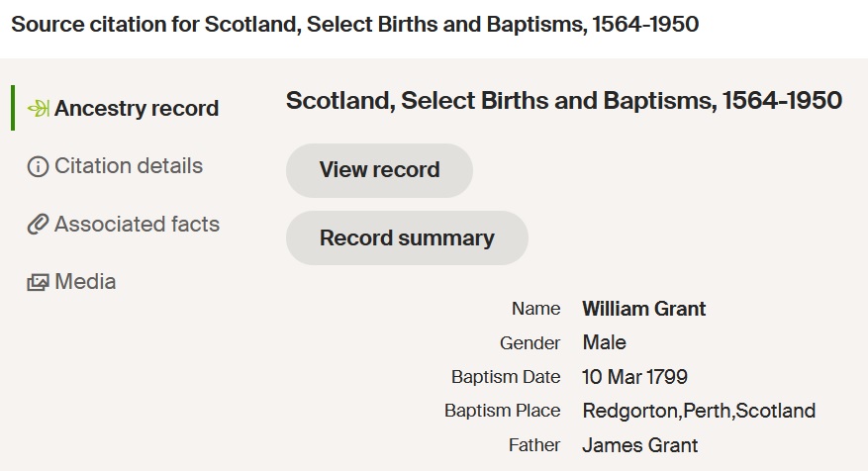Click the father name James Grant
This screenshot has width=868, height=471.
pos(639,445)
